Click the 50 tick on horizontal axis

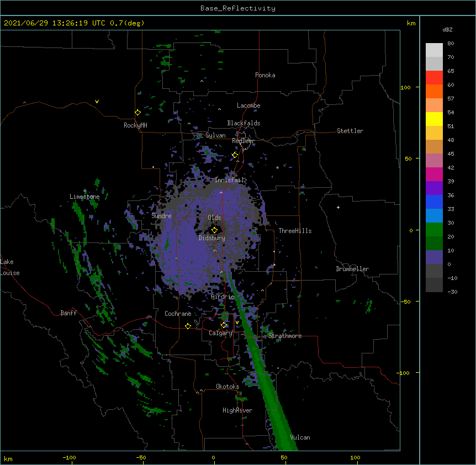coord(284,457)
